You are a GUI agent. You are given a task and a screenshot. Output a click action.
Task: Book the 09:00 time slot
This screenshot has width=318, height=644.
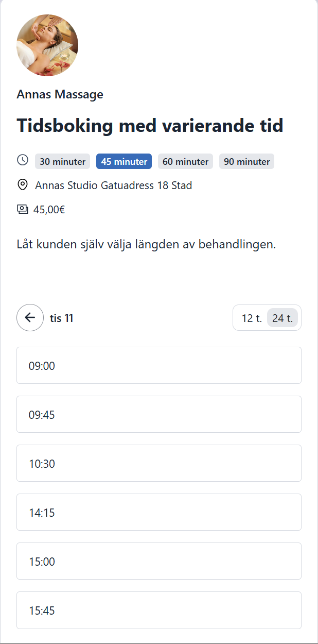(x=159, y=365)
